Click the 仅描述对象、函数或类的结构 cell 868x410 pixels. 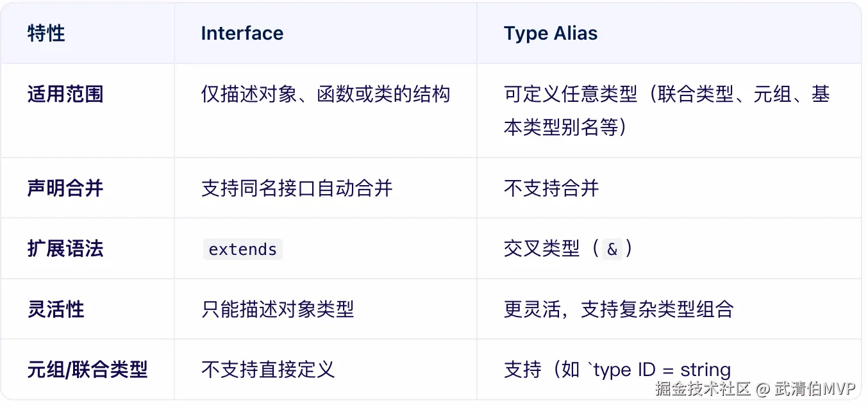tap(325, 95)
